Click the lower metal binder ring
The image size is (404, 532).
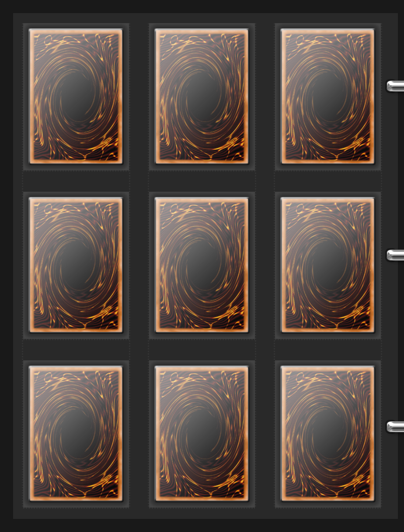point(395,427)
